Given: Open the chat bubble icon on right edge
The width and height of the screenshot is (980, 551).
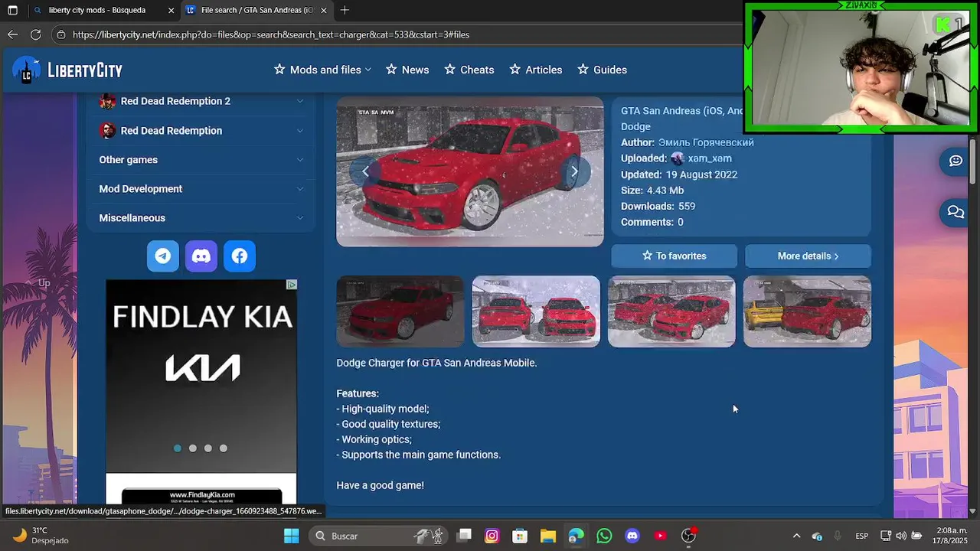Looking at the screenshot, I should 955,161.
